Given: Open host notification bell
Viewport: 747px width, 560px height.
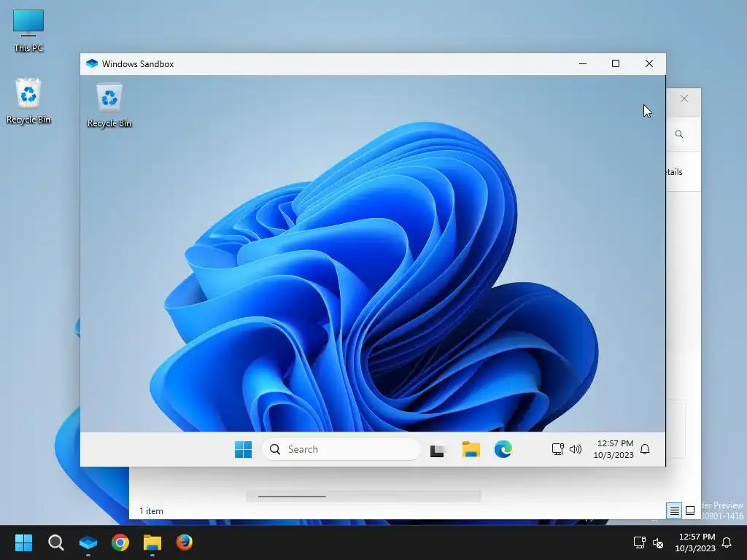Looking at the screenshot, I should coord(727,542).
